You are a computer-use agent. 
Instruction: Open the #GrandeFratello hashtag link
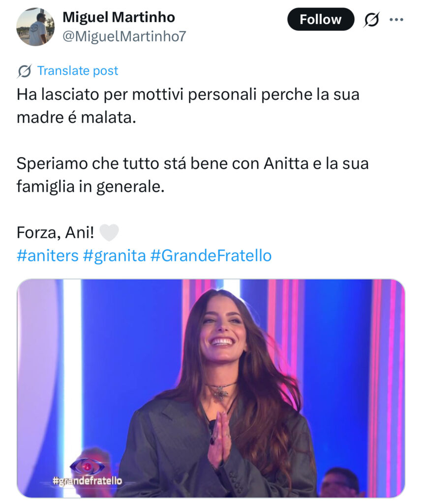click(x=211, y=256)
